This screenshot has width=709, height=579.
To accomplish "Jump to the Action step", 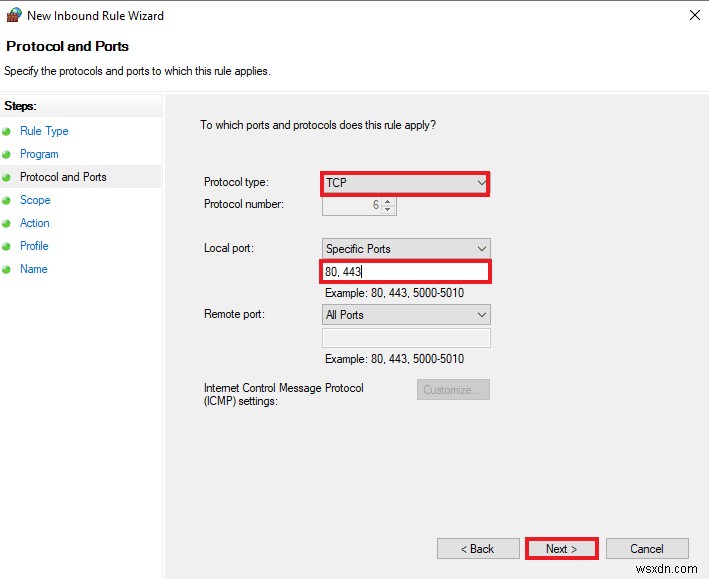I will tap(34, 223).
